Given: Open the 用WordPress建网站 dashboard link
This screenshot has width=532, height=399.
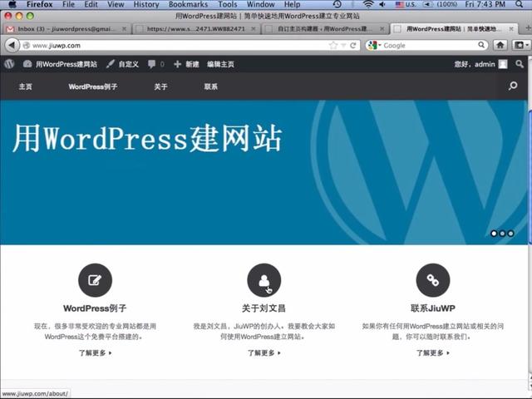Looking at the screenshot, I should (x=60, y=64).
